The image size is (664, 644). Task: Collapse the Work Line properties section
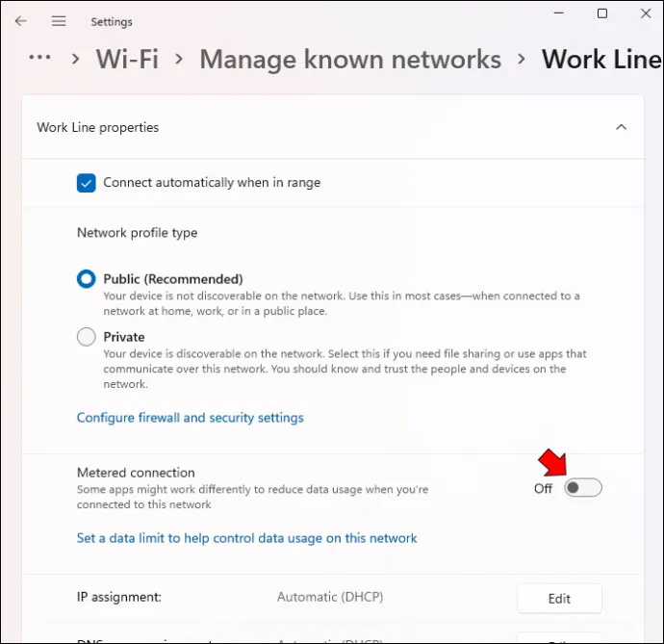coord(621,127)
